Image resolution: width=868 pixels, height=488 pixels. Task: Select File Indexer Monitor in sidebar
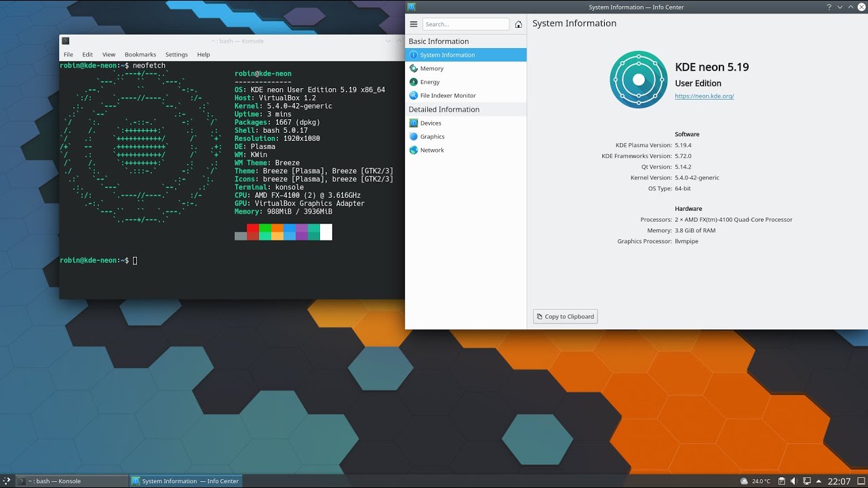click(x=466, y=96)
